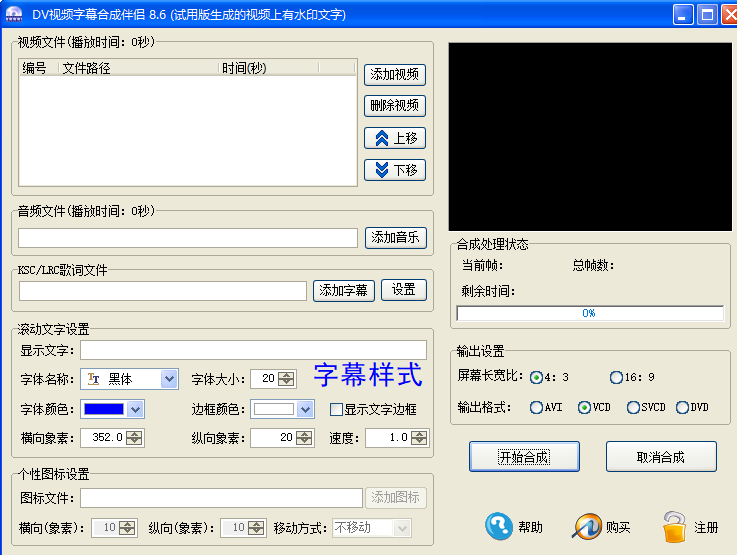The height and width of the screenshot is (555, 737).
Task: Select the 16:9 aspect ratio option
Action: coord(616,378)
